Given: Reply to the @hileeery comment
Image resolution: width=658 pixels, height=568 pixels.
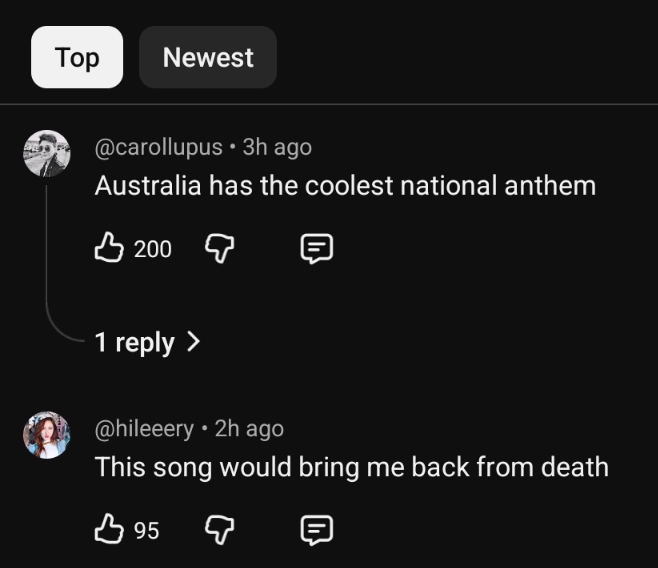Looking at the screenshot, I should (x=316, y=530).
